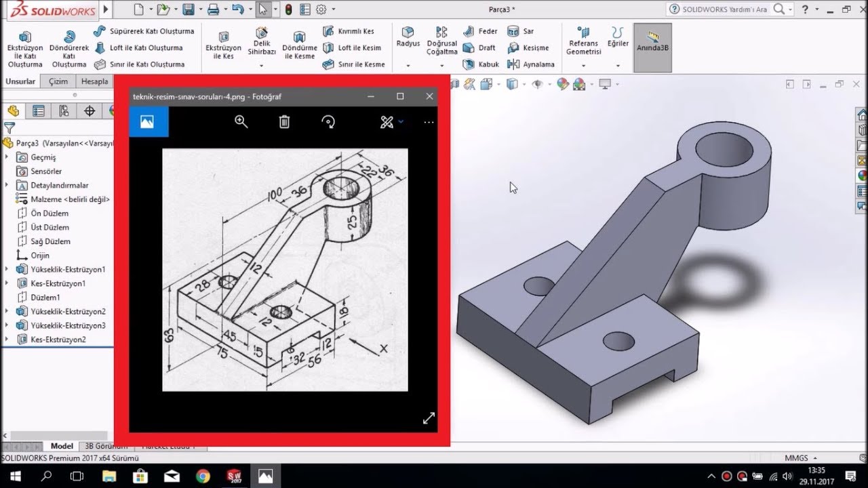The height and width of the screenshot is (488, 868).
Task: Expand the Eğriler dropdown arrow
Action: point(618,66)
